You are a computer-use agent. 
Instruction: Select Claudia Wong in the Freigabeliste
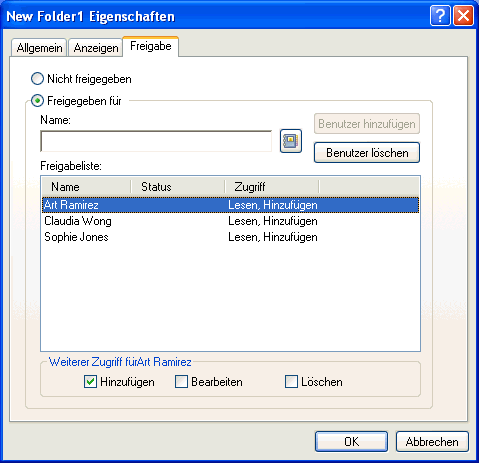coord(231,221)
